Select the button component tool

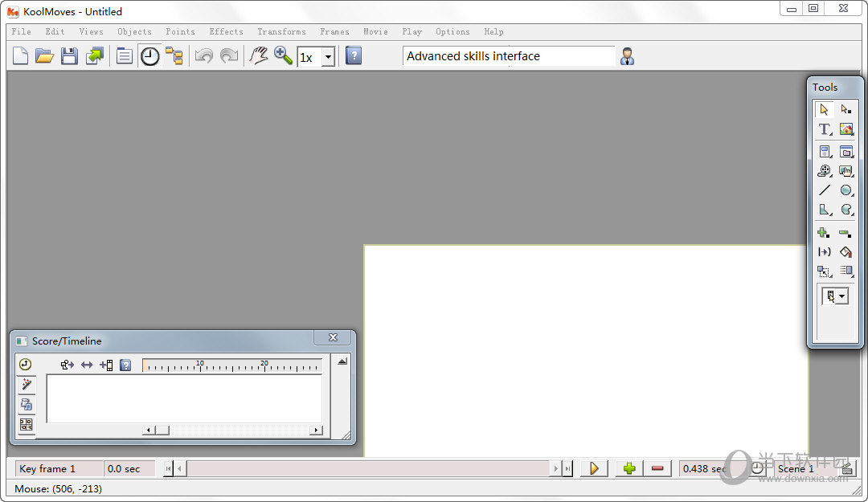pos(825,151)
